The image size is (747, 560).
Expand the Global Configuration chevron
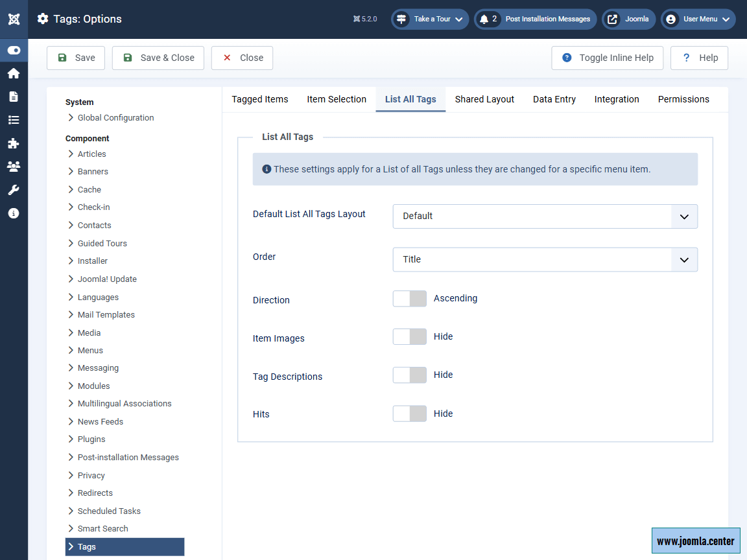pyautogui.click(x=71, y=117)
